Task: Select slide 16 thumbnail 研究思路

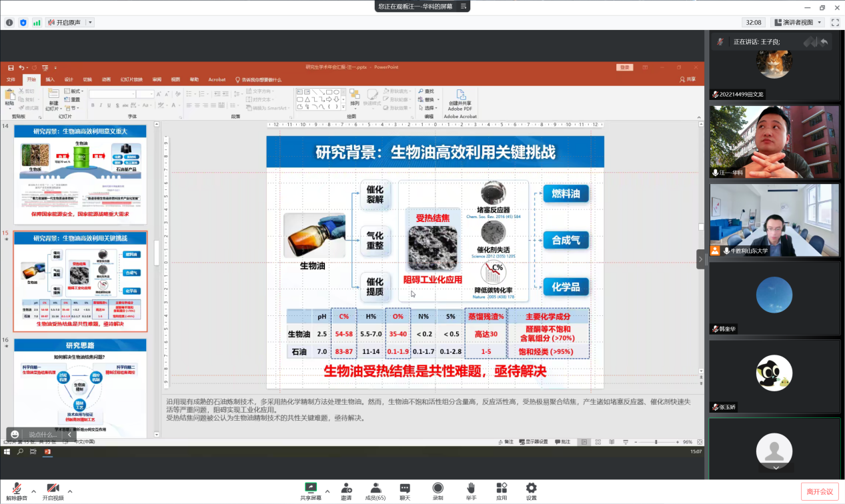Action: tap(80, 387)
